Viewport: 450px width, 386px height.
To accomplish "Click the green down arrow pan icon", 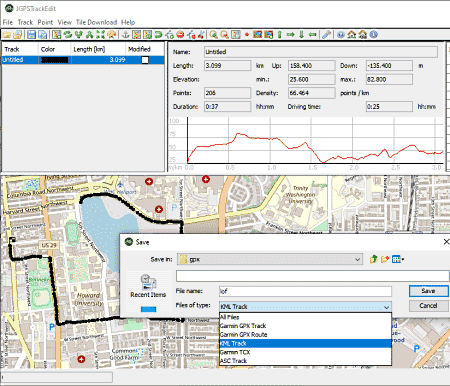I will (301, 35).
